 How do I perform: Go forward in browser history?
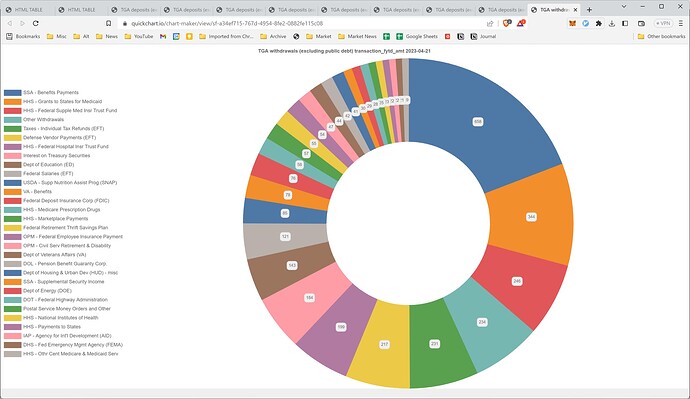click(x=22, y=23)
